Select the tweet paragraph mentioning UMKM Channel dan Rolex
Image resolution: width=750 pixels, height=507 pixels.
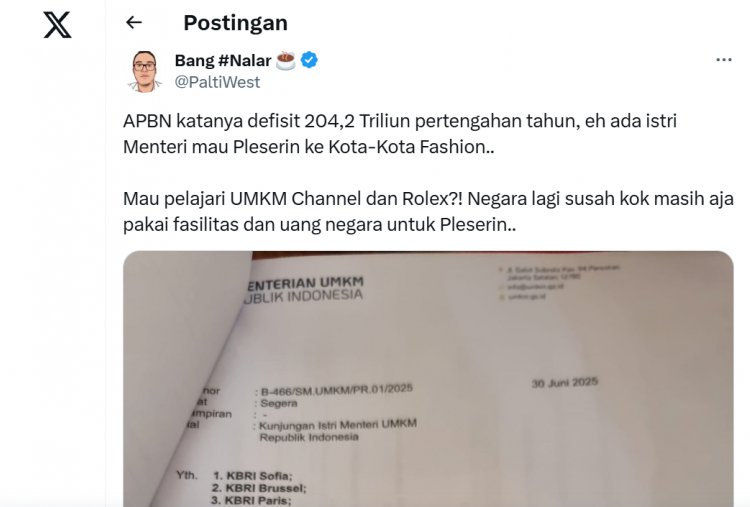pos(428,211)
